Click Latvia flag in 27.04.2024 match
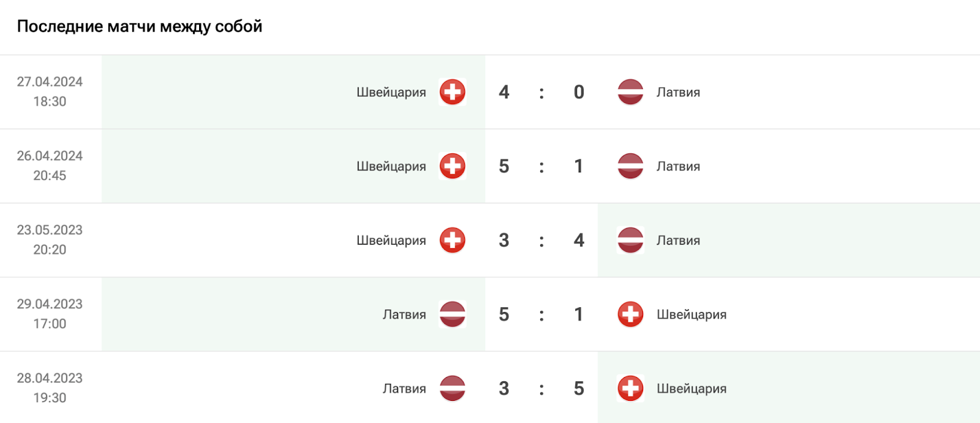Viewport: 980px width, 423px height. click(630, 92)
